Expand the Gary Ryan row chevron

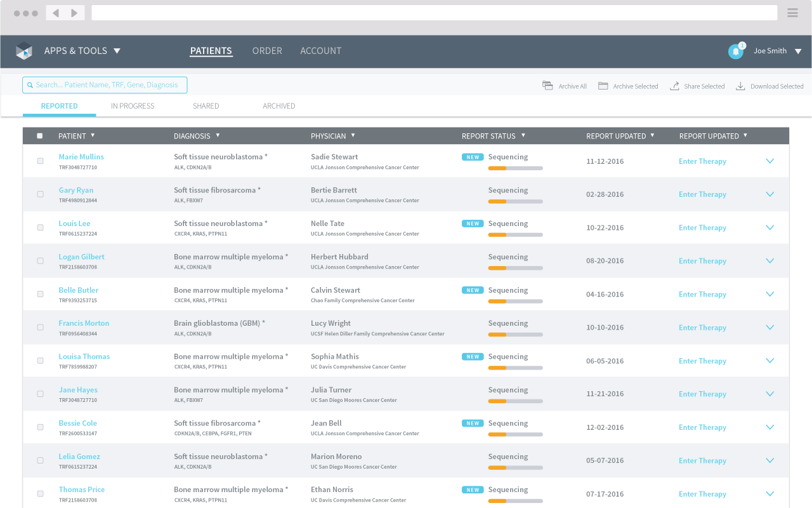(769, 194)
